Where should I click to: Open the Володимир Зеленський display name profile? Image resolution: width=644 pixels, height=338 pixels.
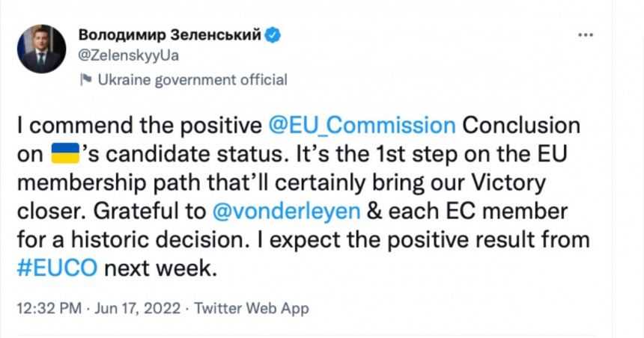pos(169,34)
